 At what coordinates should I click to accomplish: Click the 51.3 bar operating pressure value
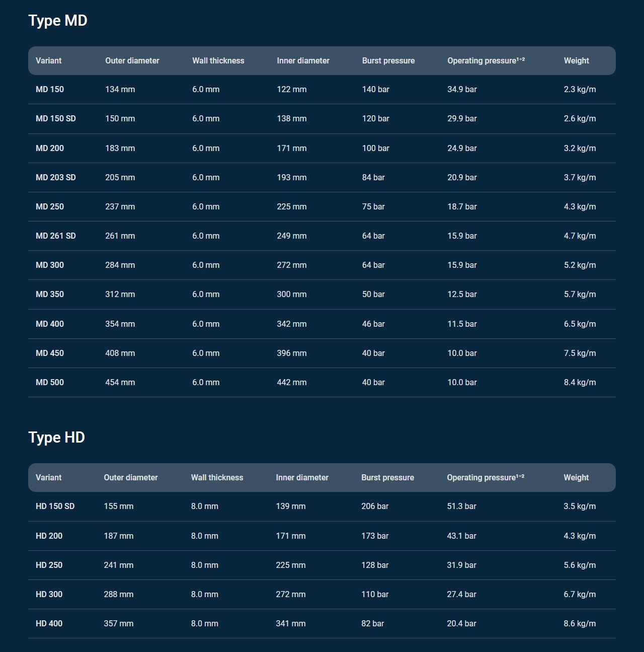[x=461, y=506]
